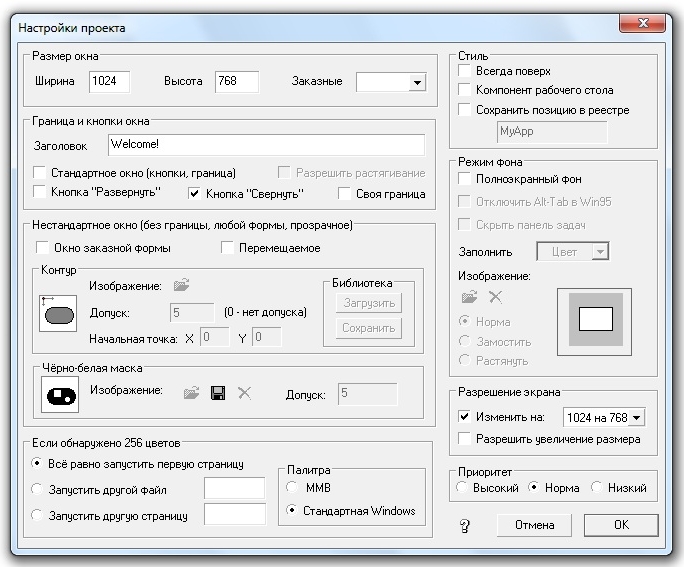Delete mask image X icon
This screenshot has width=684, height=567.
pyautogui.click(x=244, y=393)
